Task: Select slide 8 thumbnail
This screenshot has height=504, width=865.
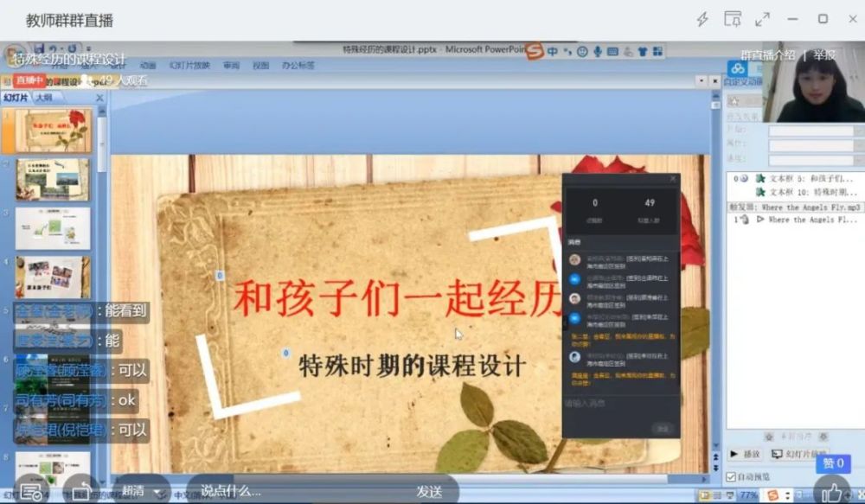Action: click(x=53, y=469)
